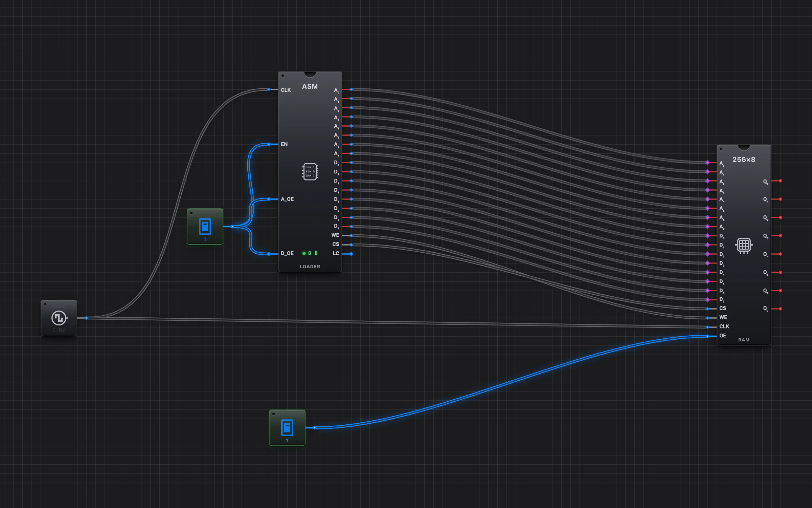
Task: Click the clock waveform icon
Action: 59,318
